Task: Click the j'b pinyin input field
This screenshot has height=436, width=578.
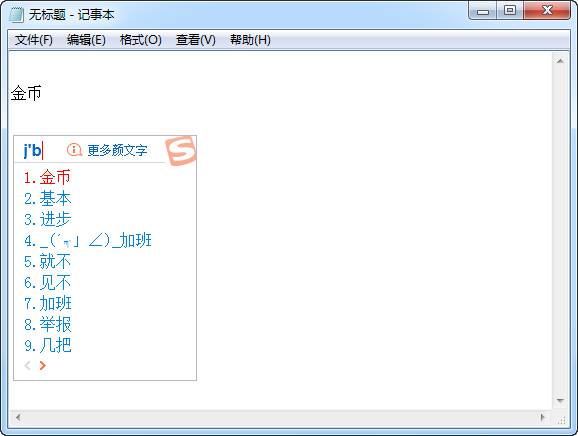Action: 33,150
